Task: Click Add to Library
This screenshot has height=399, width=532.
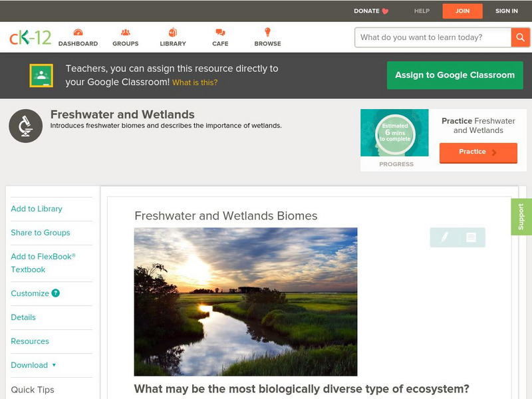Action: (x=37, y=209)
